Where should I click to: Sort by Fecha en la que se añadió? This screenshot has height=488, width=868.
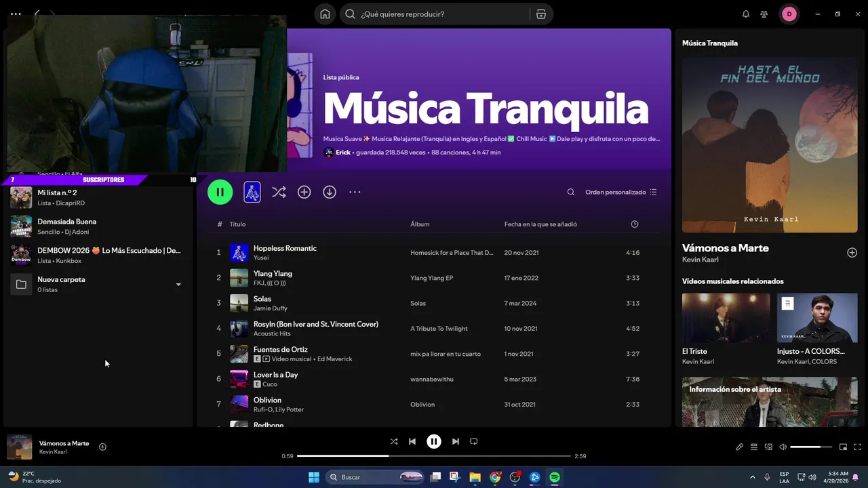click(540, 224)
